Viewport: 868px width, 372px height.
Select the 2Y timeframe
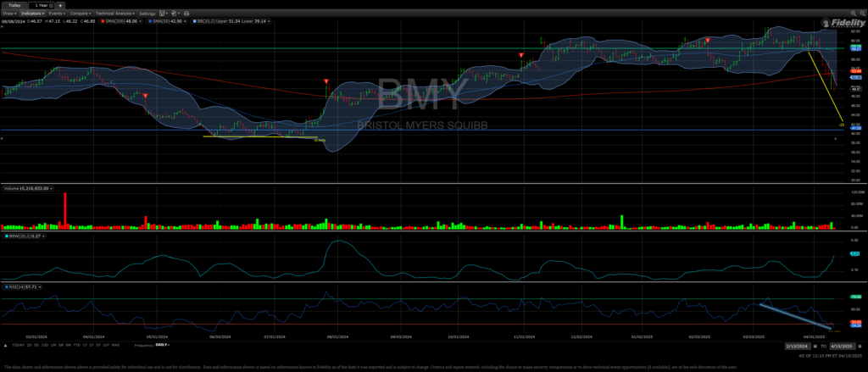coord(92,345)
